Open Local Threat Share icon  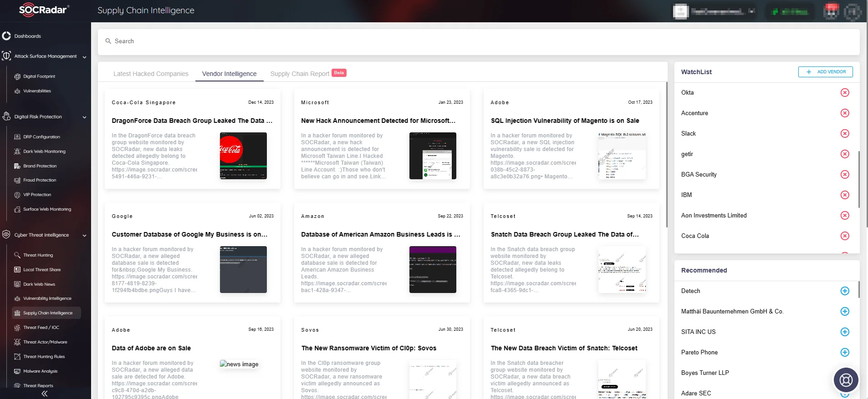[17, 270]
